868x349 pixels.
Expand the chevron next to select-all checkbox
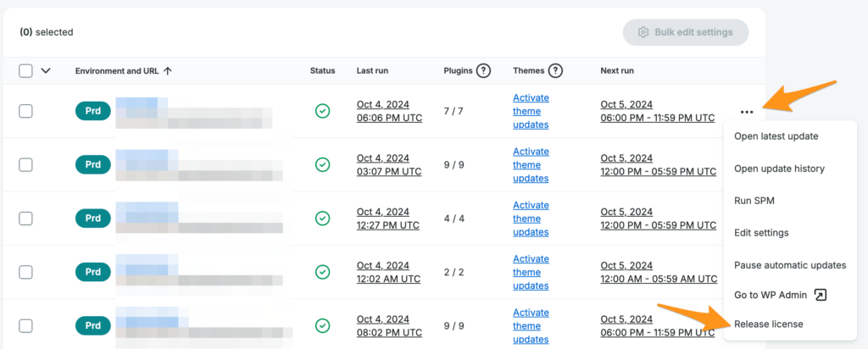pos(46,71)
